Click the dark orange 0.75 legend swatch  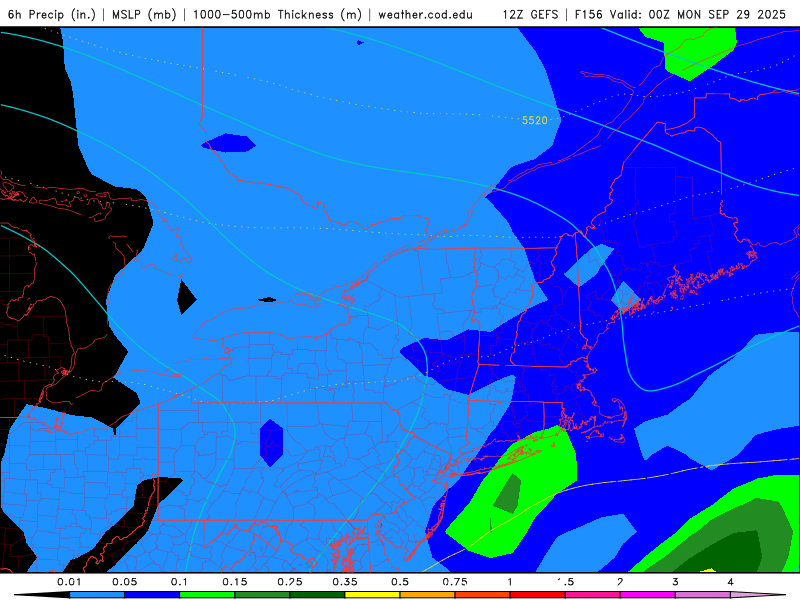click(x=483, y=595)
